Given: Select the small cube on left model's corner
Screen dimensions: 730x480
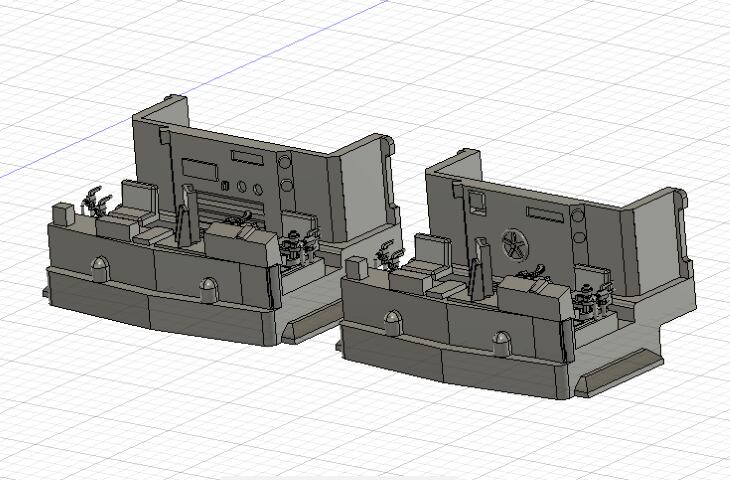Looking at the screenshot, I should pyautogui.click(x=61, y=213).
